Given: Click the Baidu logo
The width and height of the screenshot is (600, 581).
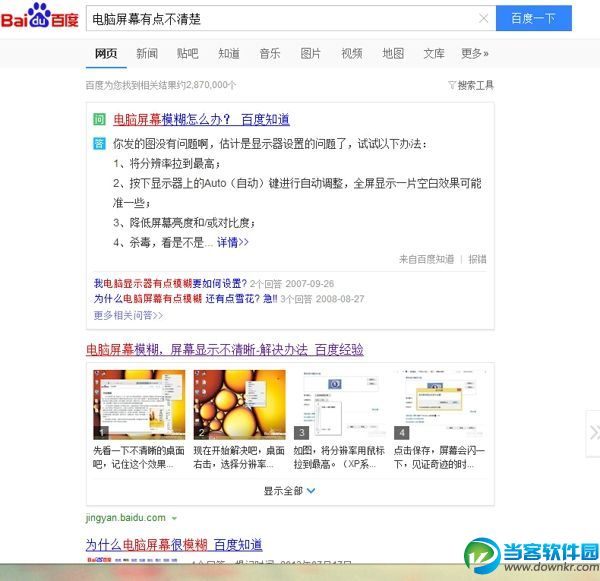Looking at the screenshot, I should coord(40,16).
